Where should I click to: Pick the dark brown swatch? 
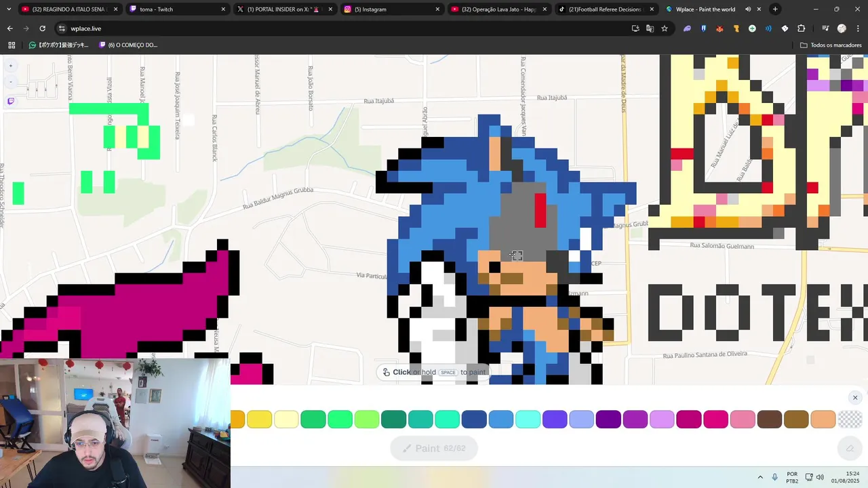point(770,419)
